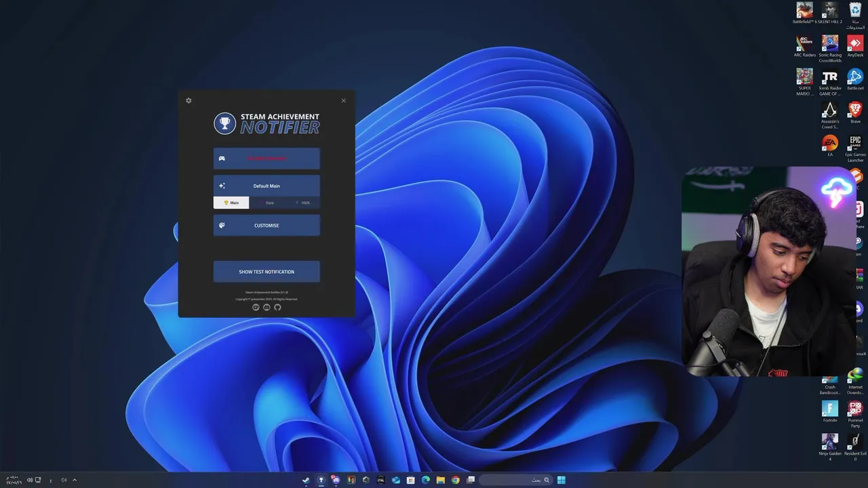
Task: Expand the hidden system tray icons chevron
Action: coord(75,480)
